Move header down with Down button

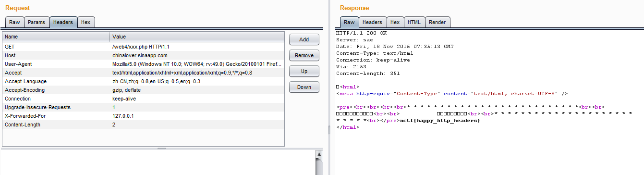click(304, 87)
